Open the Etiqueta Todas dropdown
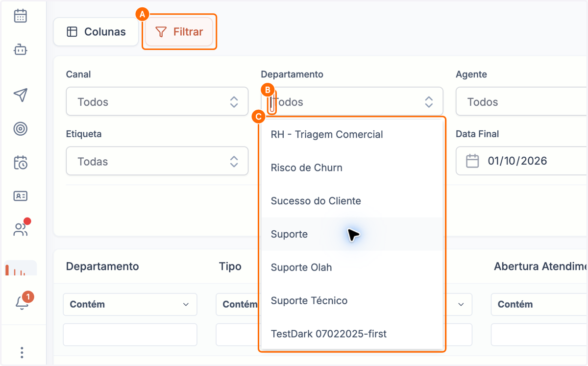This screenshot has width=588, height=366. [x=157, y=161]
